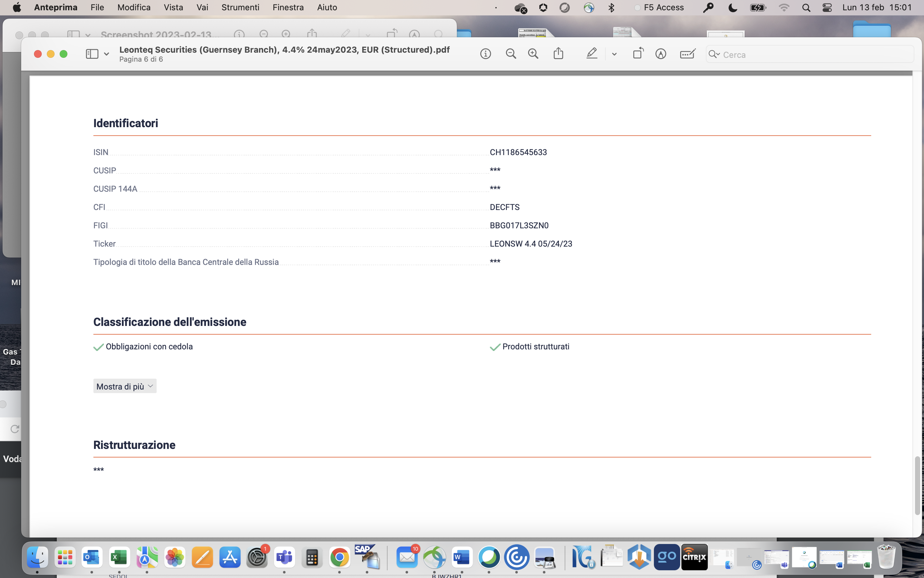This screenshot has height=578, width=924.
Task: Open the Strumenti menu
Action: (241, 8)
